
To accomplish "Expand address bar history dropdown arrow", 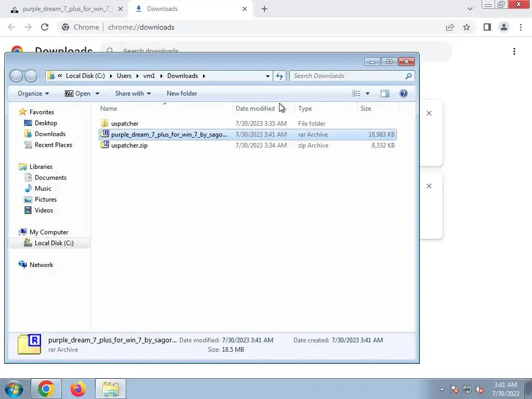I will [x=268, y=76].
